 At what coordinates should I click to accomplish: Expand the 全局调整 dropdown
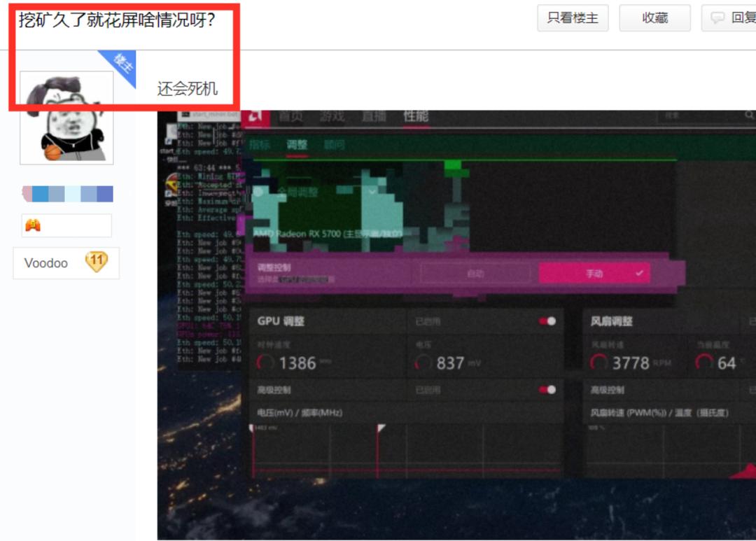pyautogui.click(x=371, y=191)
